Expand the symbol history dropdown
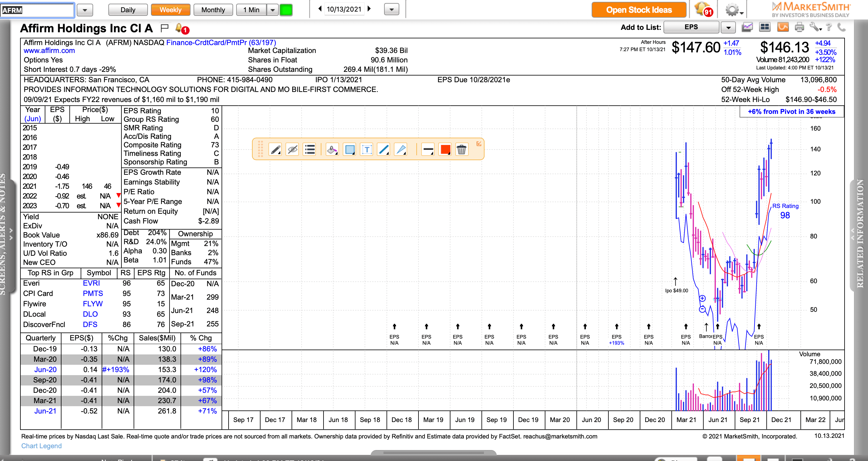The height and width of the screenshot is (461, 868). click(x=85, y=10)
